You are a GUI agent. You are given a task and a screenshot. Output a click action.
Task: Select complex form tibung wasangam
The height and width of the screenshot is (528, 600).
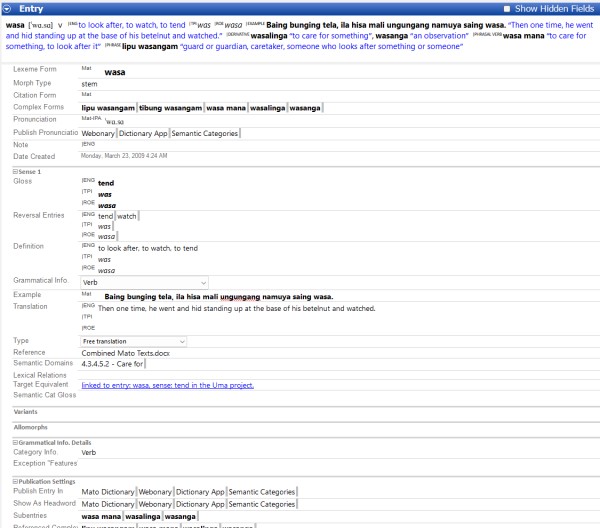click(x=170, y=108)
